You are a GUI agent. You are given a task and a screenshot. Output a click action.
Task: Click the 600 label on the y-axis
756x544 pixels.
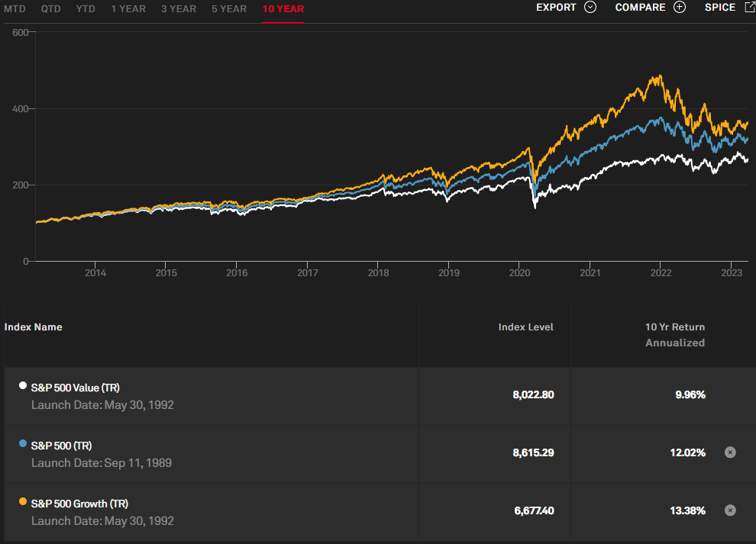(x=21, y=32)
